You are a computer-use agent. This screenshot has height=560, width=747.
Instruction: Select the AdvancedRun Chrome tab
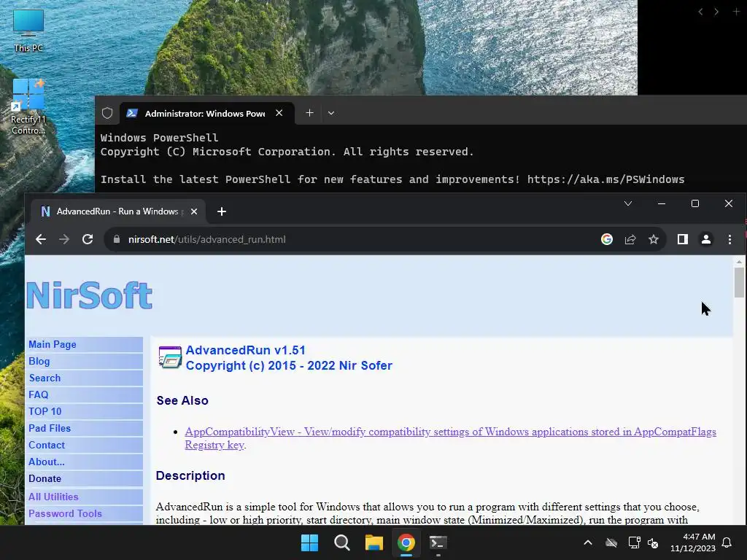click(117, 211)
